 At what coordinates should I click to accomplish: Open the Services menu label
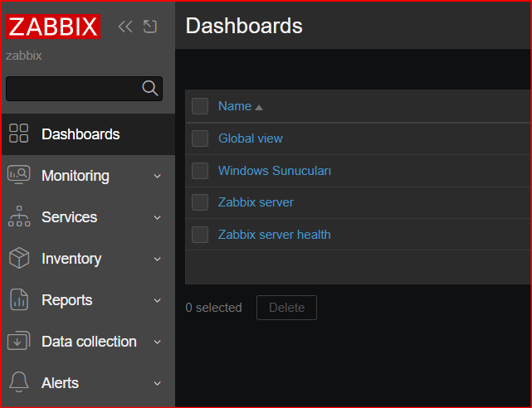pyautogui.click(x=69, y=217)
